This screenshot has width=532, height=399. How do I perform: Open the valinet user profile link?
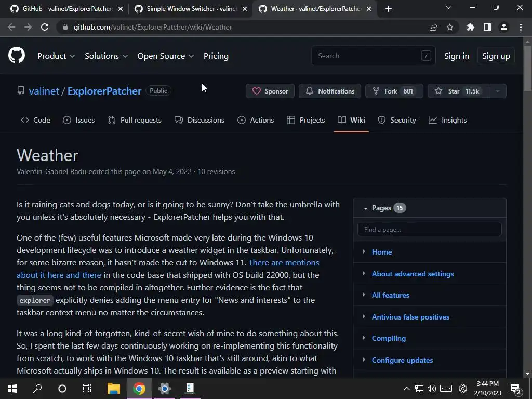[44, 91]
